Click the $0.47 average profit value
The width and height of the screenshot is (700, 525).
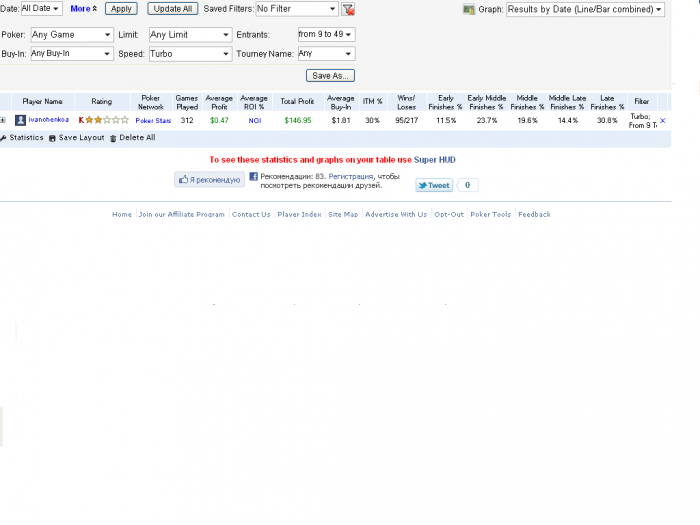click(219, 121)
